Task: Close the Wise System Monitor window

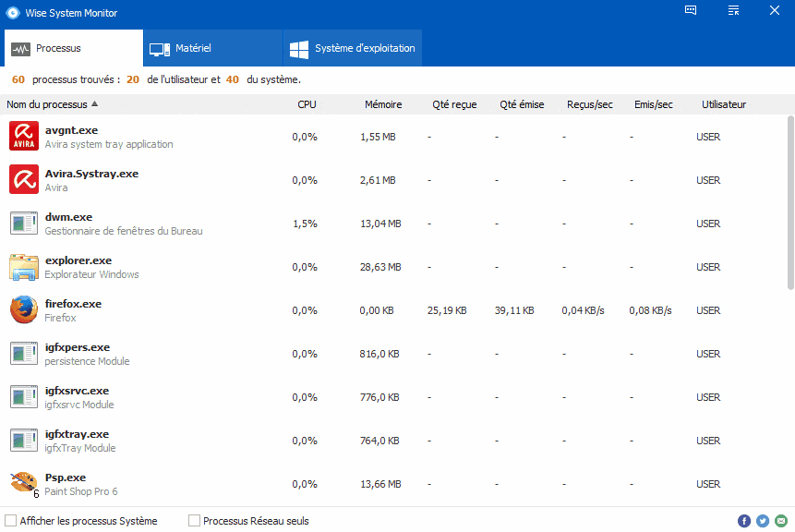Action: pos(774,10)
